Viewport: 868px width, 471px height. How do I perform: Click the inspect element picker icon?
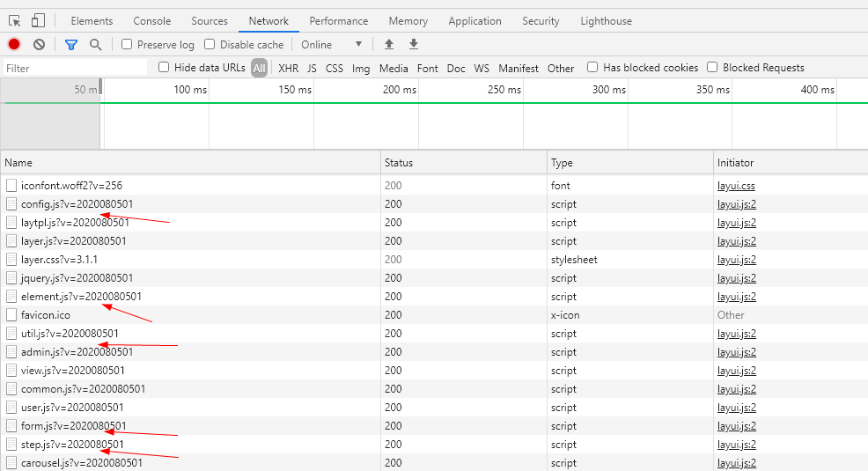14,21
